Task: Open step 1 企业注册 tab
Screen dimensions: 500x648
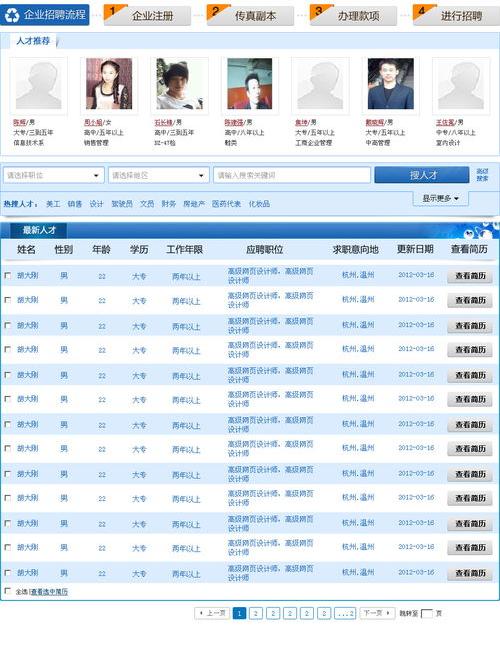Action: 147,15
